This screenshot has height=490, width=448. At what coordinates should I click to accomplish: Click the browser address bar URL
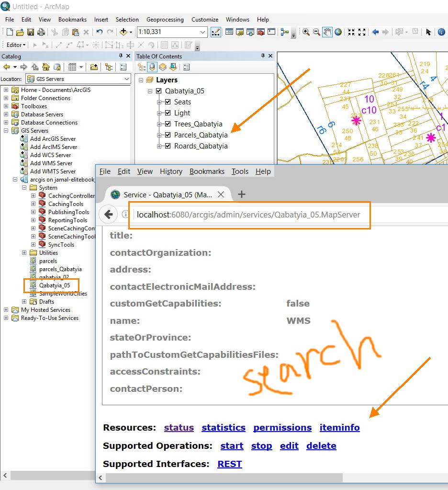248,215
